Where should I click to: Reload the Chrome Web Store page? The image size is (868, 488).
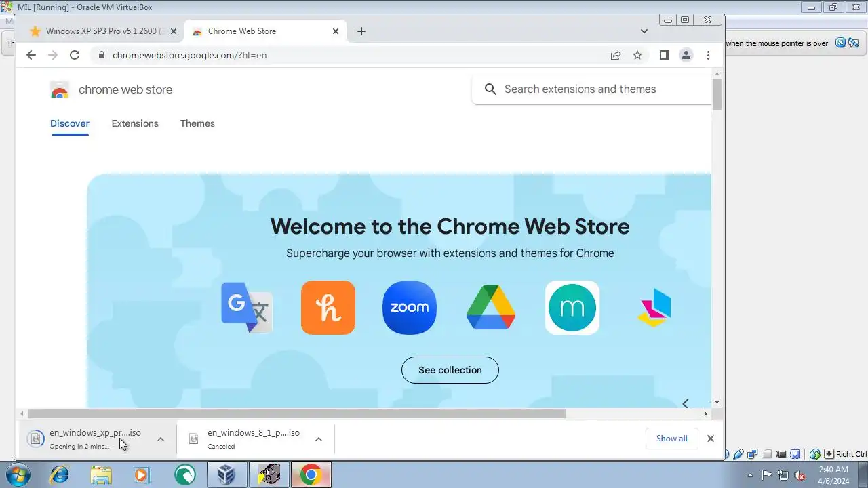(x=75, y=55)
